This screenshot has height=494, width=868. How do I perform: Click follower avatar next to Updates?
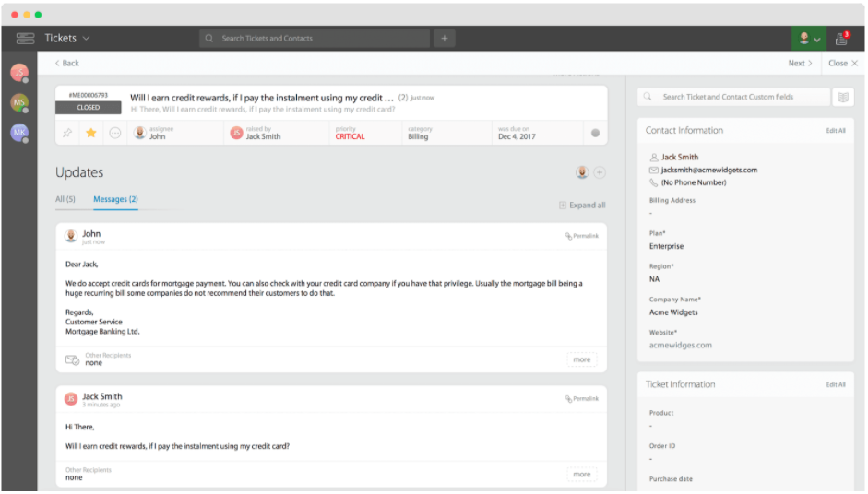(x=582, y=172)
